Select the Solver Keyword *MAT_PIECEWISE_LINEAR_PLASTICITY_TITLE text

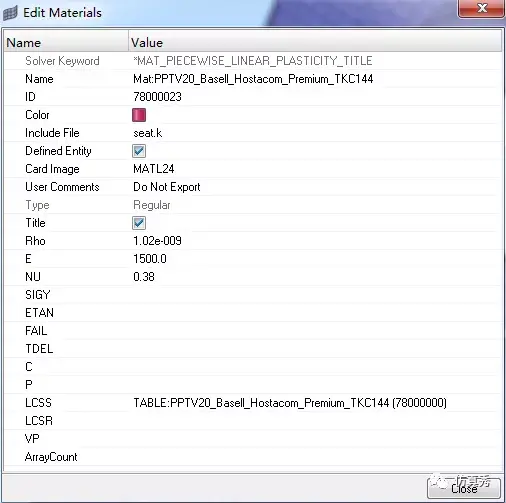[253, 61]
